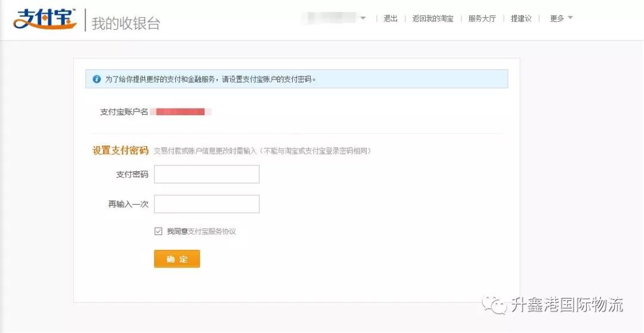This screenshot has height=333, width=644.
Task: Click the hint text 交易付款或账户信息更改时需输入
Action: (x=205, y=151)
